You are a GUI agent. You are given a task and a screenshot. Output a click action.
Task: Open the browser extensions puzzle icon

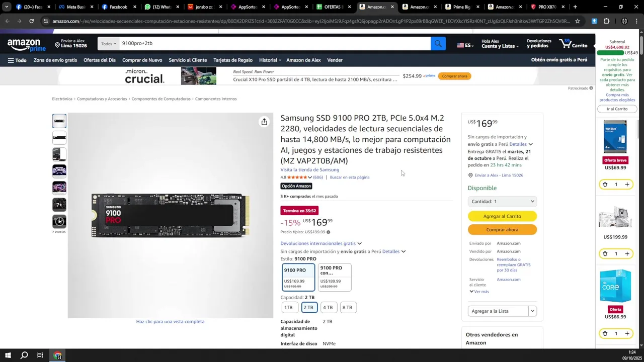point(606,21)
